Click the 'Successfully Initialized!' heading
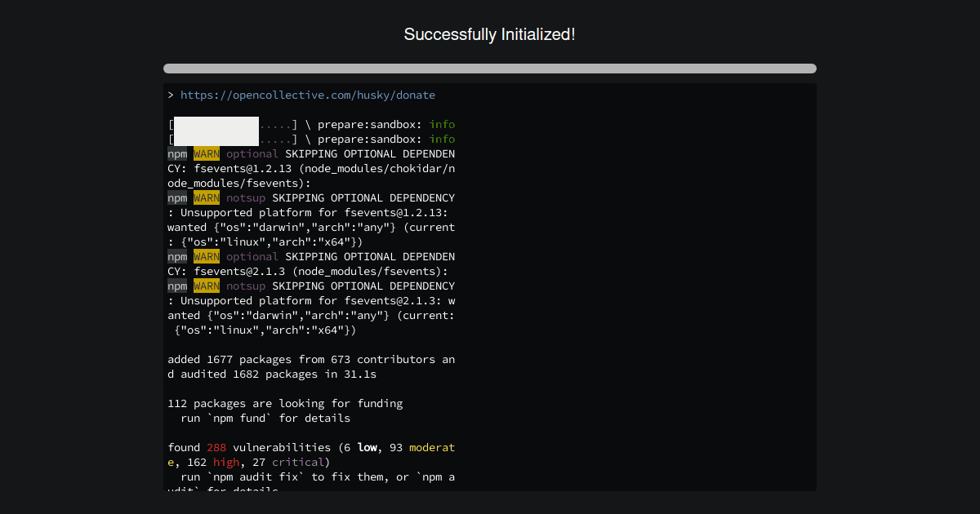Screen dimensions: 980x514 click(x=490, y=34)
